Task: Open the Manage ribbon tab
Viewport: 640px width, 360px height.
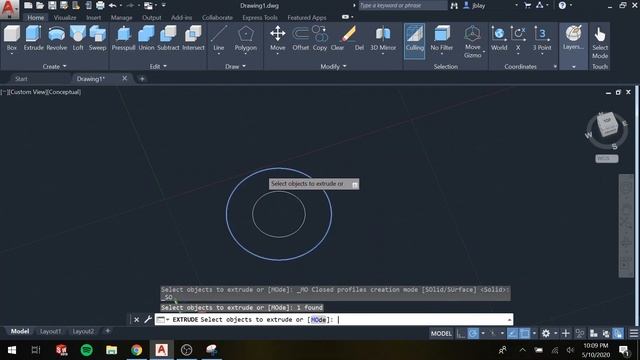Action: coord(121,18)
